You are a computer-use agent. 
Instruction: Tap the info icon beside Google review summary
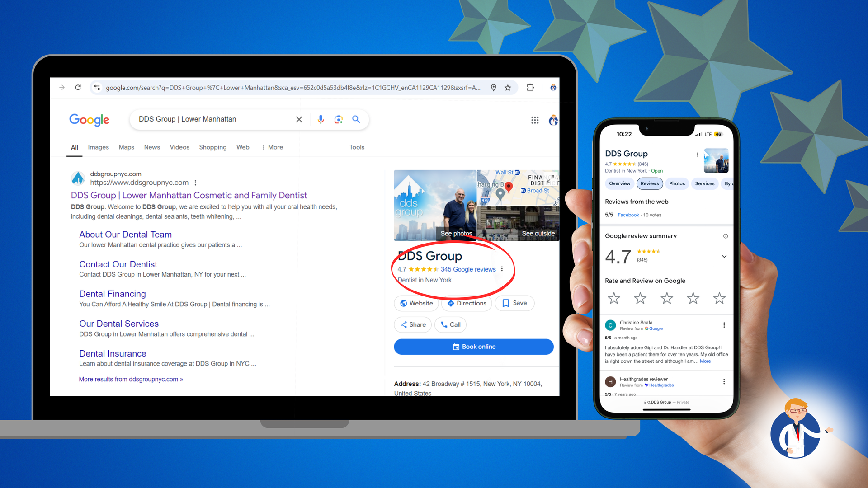[726, 236]
